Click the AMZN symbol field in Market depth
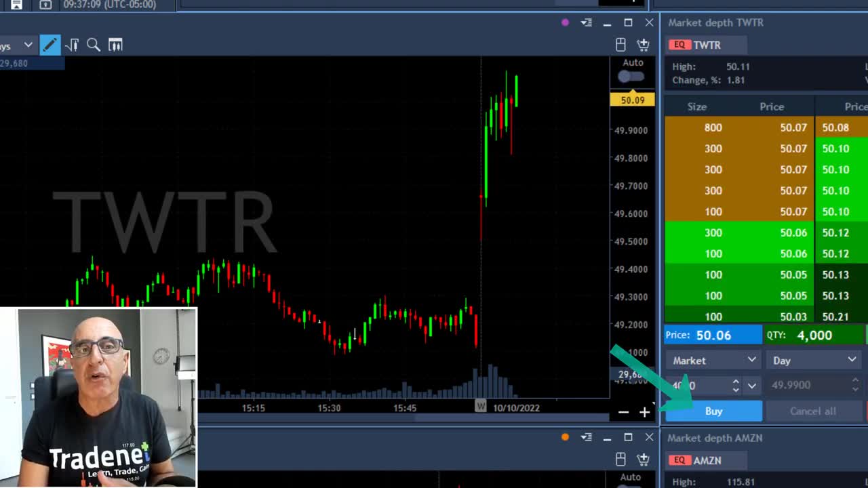The image size is (868, 488). click(707, 460)
